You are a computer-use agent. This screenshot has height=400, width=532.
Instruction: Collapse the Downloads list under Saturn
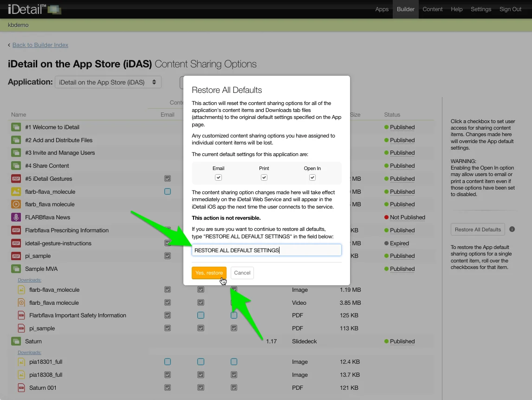click(x=29, y=352)
